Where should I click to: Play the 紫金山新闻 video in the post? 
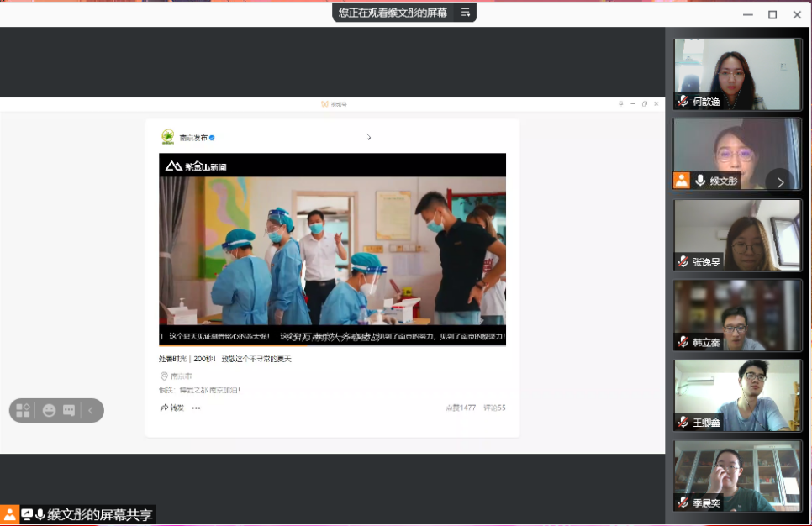[332, 250]
